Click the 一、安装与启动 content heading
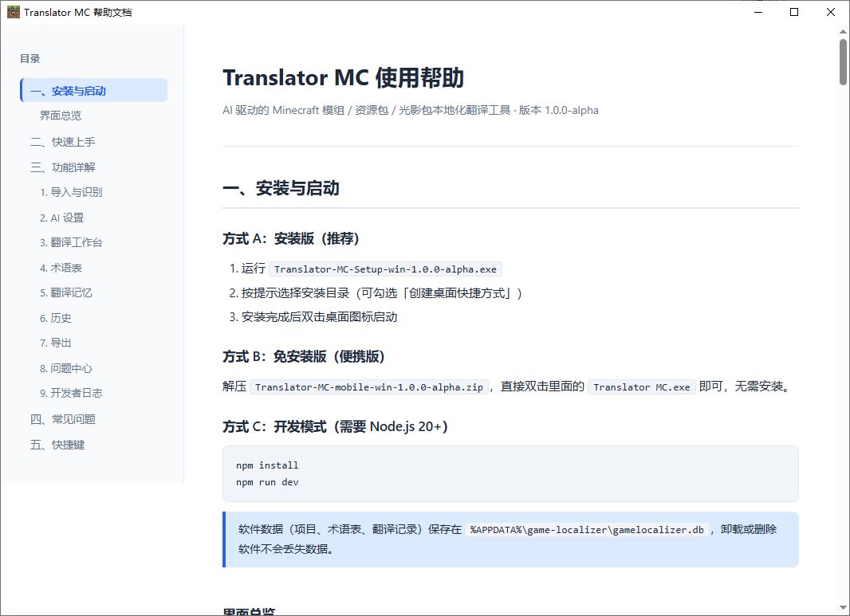Viewport: 850px width, 616px height. tap(281, 189)
